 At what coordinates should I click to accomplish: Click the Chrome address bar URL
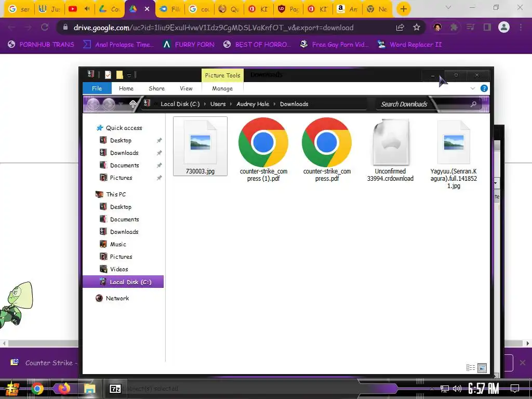[x=214, y=28]
